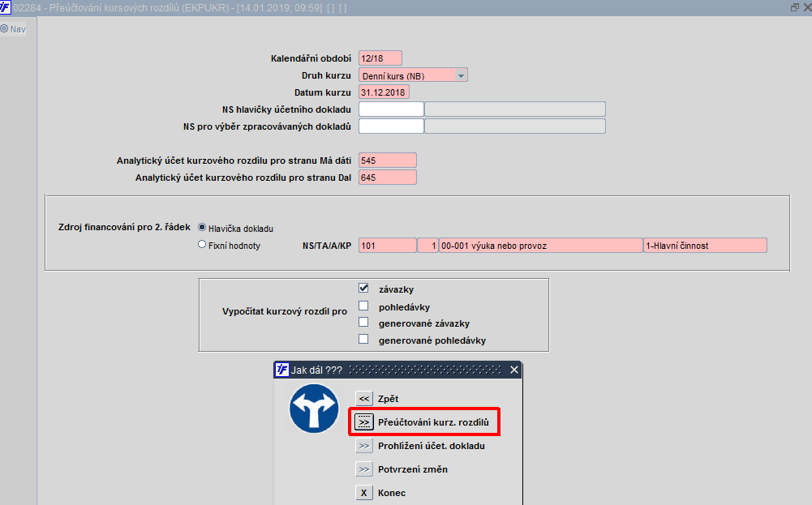The image size is (812, 505).
Task: Click the >> button for Potvrzení změn
Action: pyautogui.click(x=364, y=469)
